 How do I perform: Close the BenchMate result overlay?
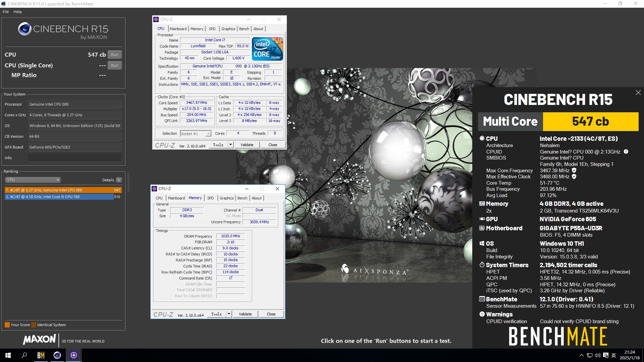pos(638,93)
